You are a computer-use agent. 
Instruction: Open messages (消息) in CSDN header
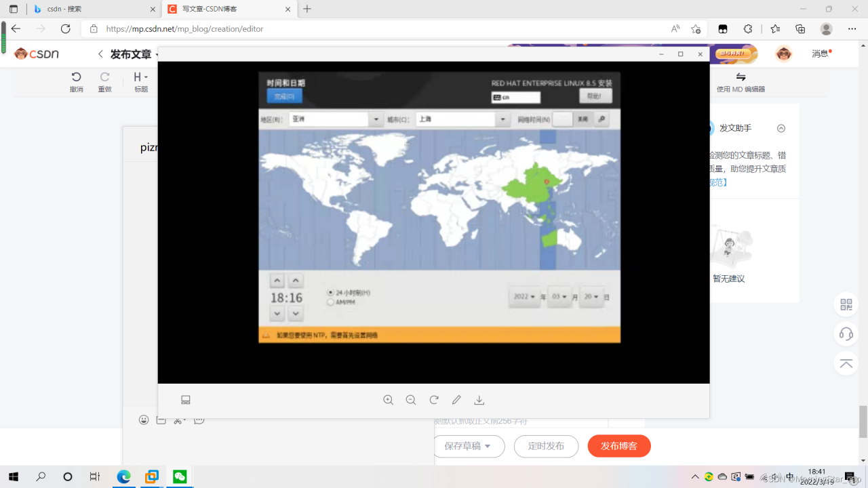point(821,54)
